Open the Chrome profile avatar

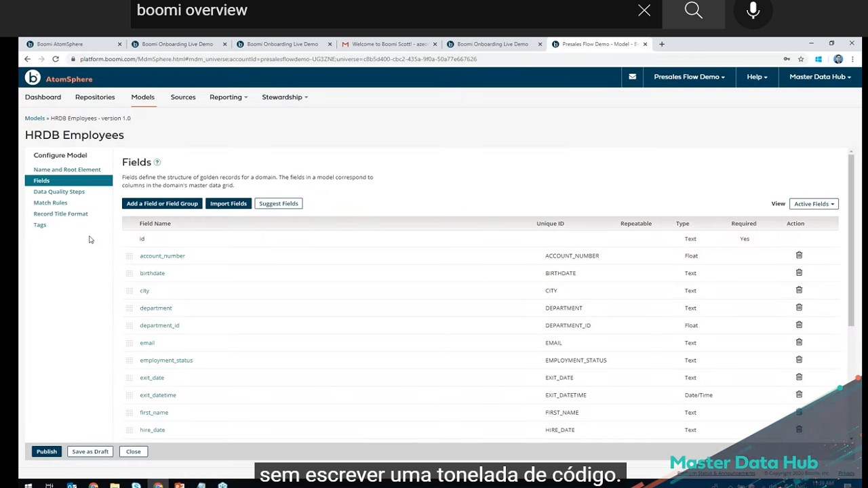pyautogui.click(x=838, y=59)
